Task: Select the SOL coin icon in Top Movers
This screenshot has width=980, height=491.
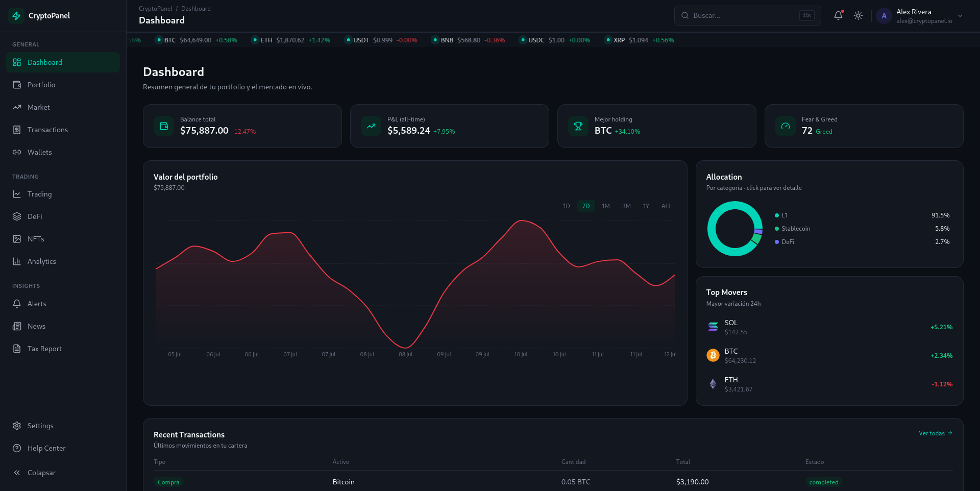Action: pos(713,327)
